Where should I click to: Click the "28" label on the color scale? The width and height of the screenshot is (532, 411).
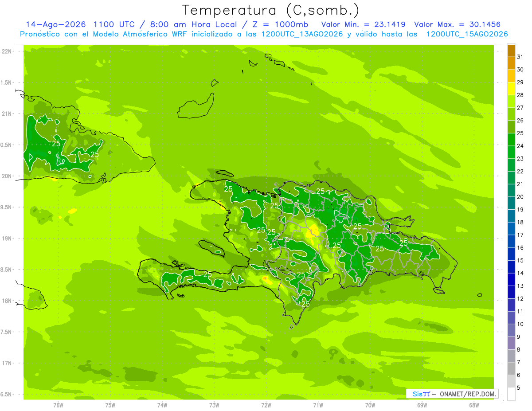tap(520, 95)
